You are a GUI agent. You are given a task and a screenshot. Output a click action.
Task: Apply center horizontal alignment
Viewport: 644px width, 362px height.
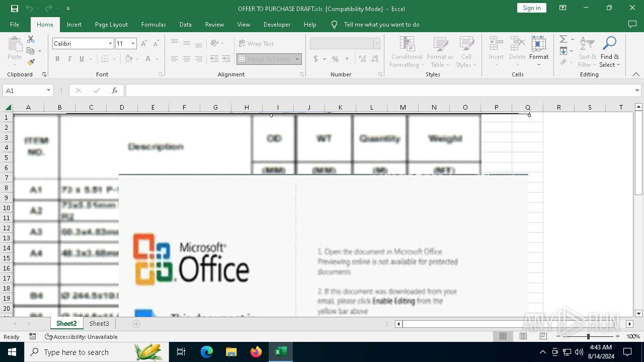pos(187,59)
